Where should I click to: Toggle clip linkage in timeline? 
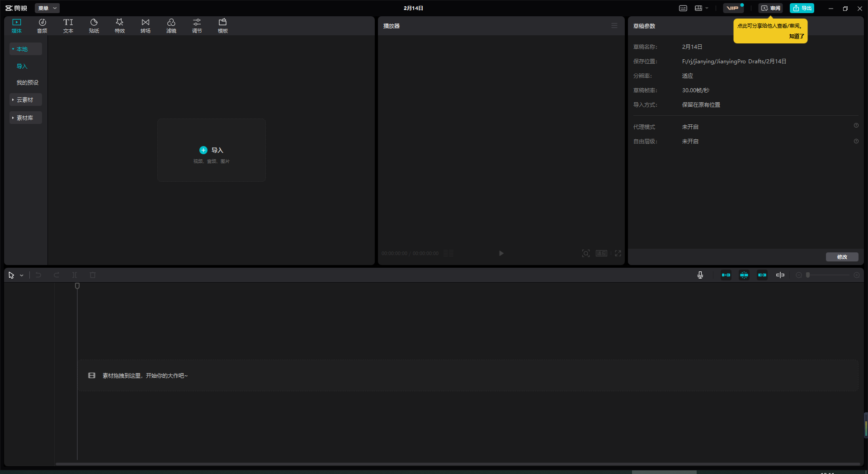tap(762, 275)
